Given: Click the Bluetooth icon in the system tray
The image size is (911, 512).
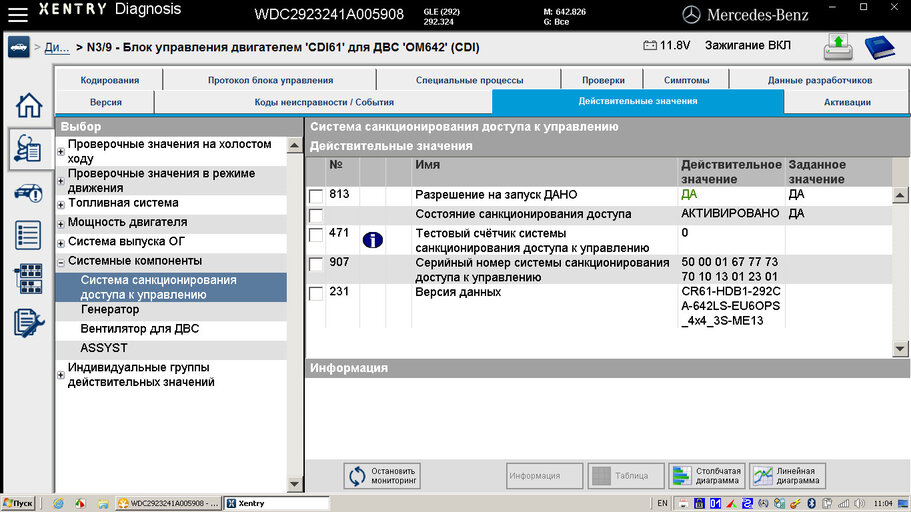Looking at the screenshot, I should tap(812, 503).
